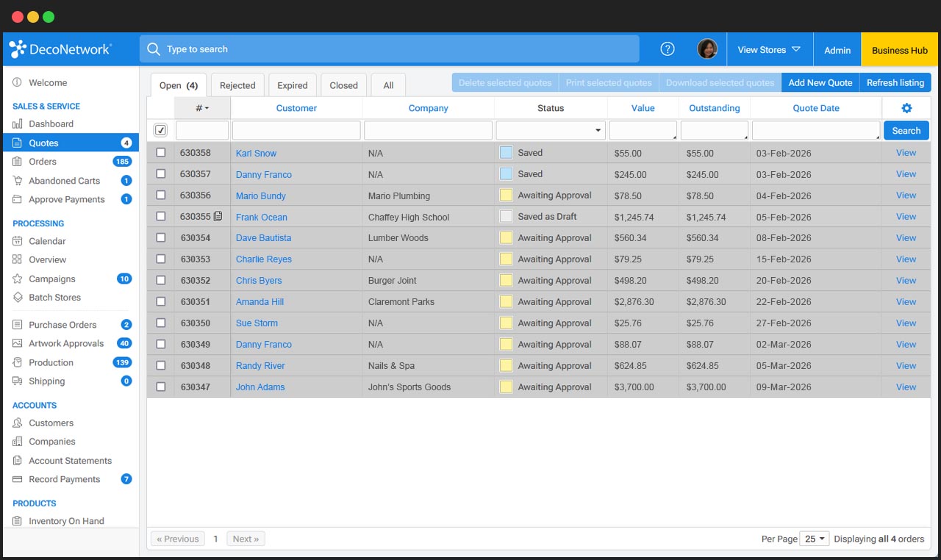Switch to the Closed quotes tab
The width and height of the screenshot is (941, 560).
click(x=343, y=85)
